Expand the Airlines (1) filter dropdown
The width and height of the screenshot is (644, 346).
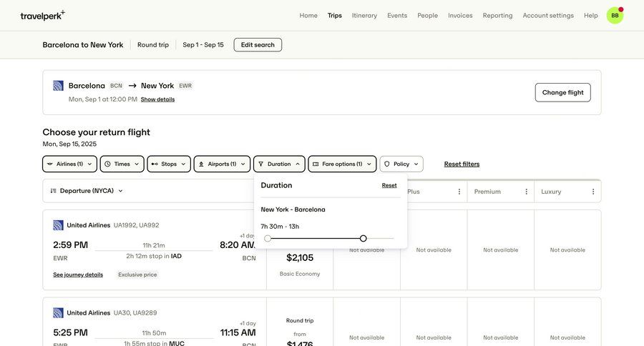(x=69, y=164)
